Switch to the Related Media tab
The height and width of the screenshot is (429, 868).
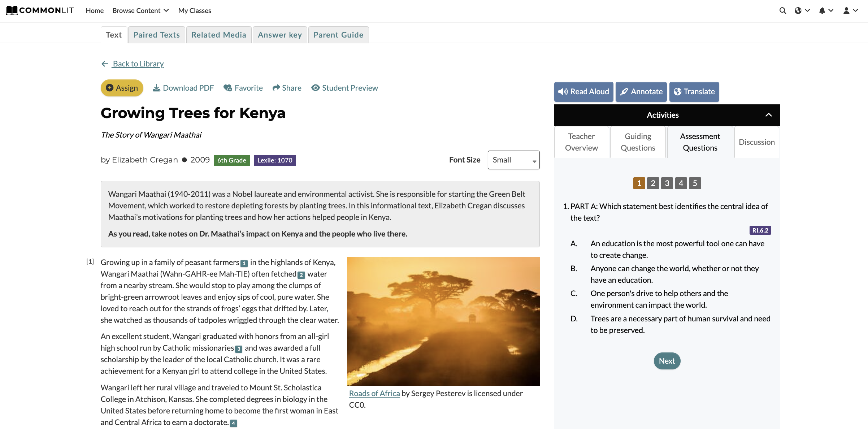click(219, 35)
